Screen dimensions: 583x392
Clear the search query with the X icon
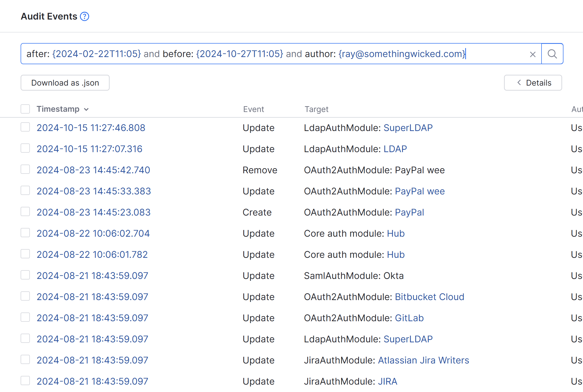533,54
